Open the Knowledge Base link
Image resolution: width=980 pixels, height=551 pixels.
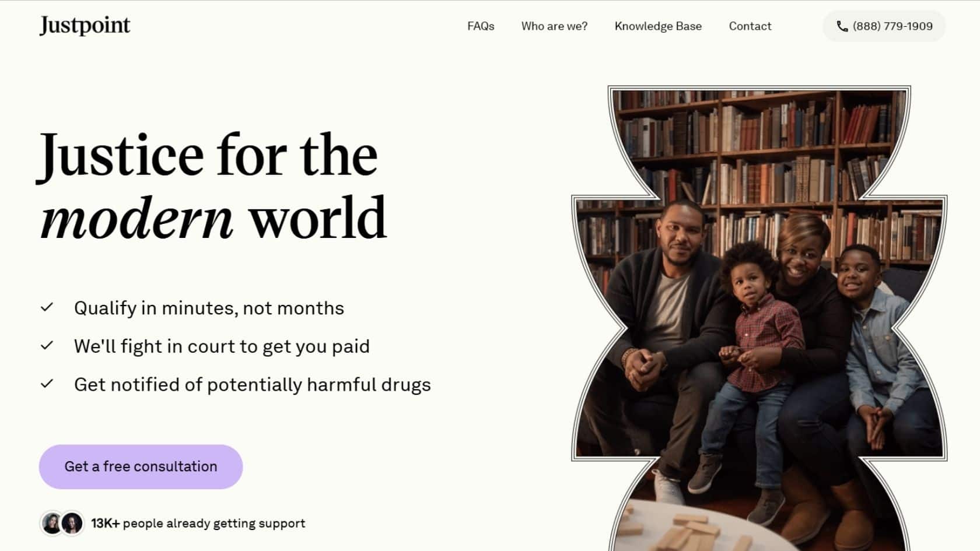coord(658,26)
